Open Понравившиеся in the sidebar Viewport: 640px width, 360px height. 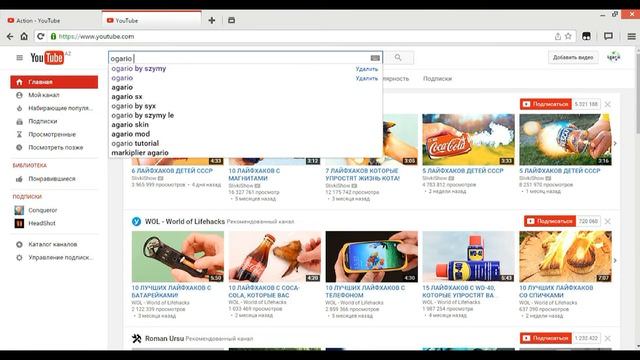pos(52,179)
